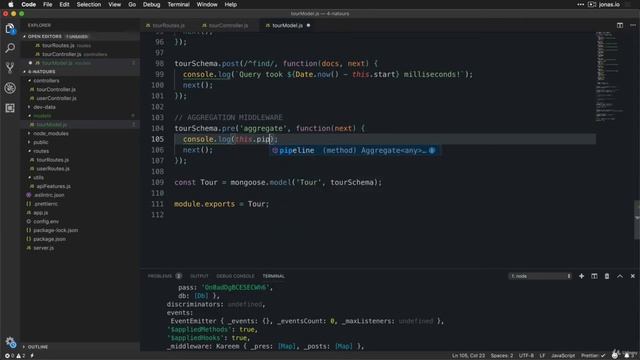This screenshot has width=640, height=360.
Task: Open the editor More Actions ellipsis
Action: (x=633, y=25)
